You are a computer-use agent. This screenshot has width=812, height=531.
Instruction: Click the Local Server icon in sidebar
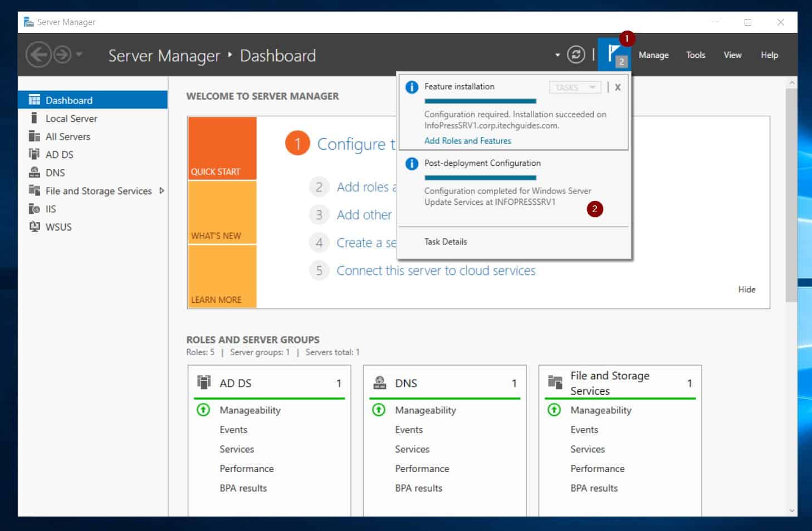[35, 119]
